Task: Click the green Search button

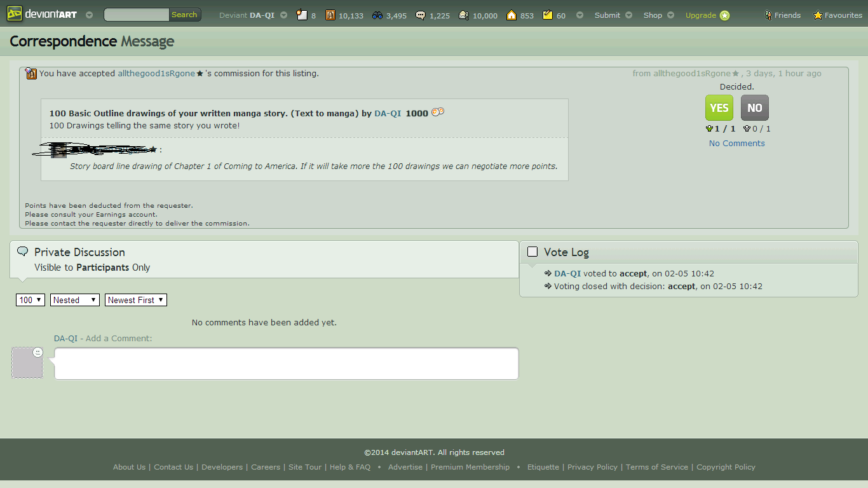Action: click(185, 15)
